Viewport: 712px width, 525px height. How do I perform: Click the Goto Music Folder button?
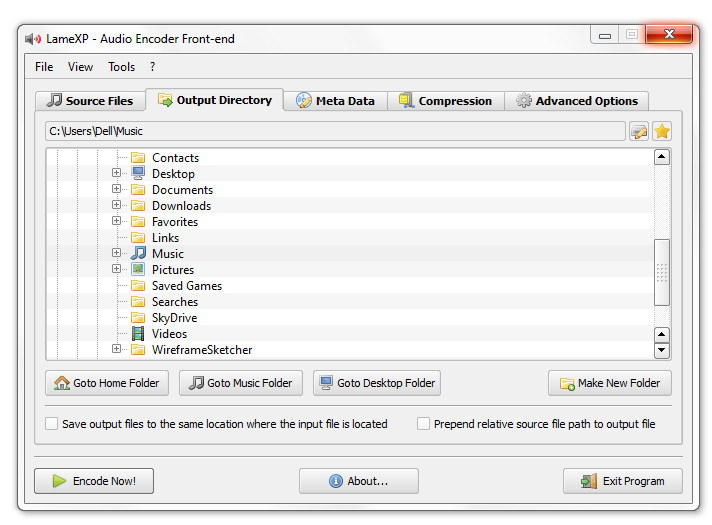pos(241,383)
